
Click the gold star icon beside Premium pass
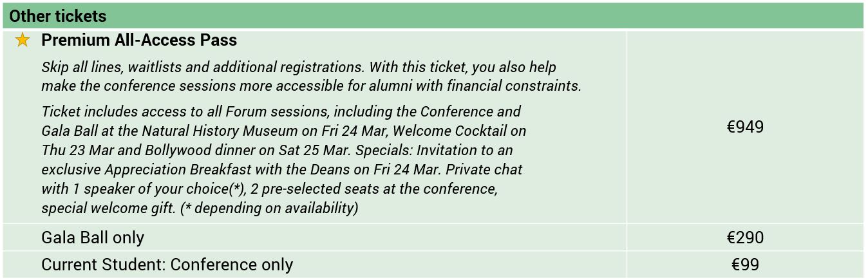[23, 41]
